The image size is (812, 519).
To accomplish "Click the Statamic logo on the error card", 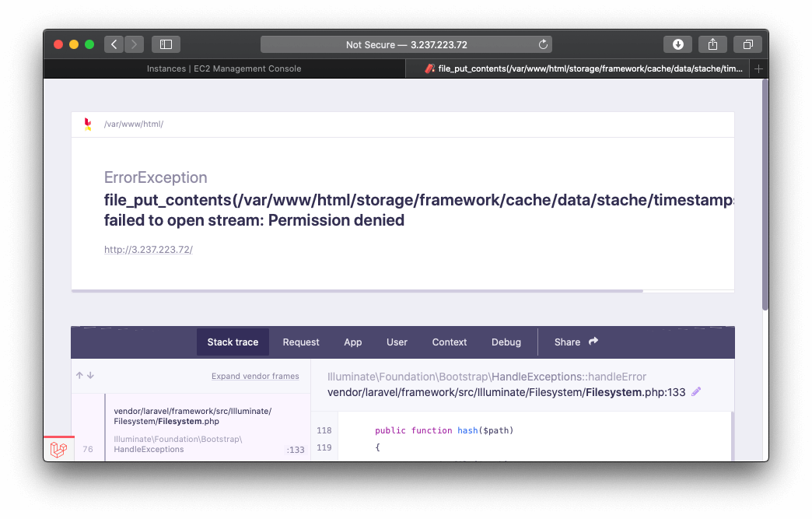I will (x=87, y=124).
